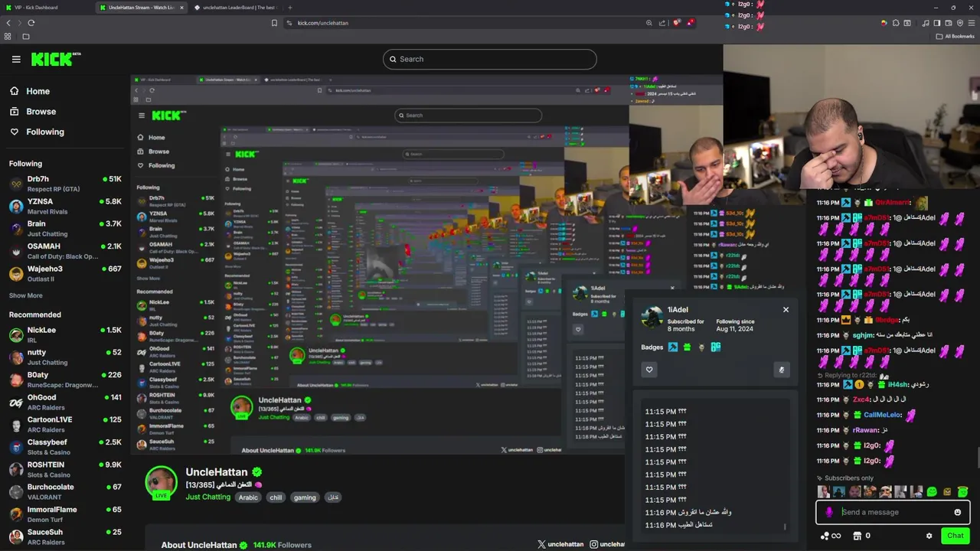Select the chill tag
This screenshot has height=551, width=980.
[276, 497]
